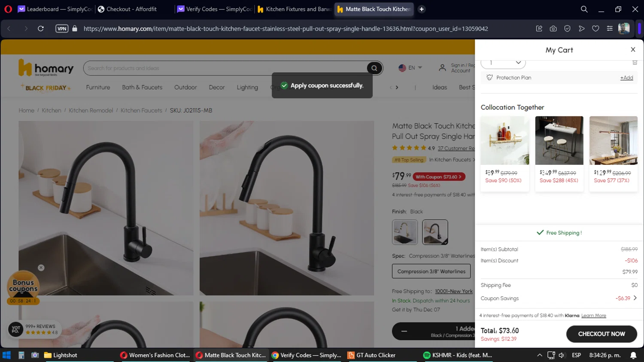Open the player send icon
The image size is (644, 362).
581,29
